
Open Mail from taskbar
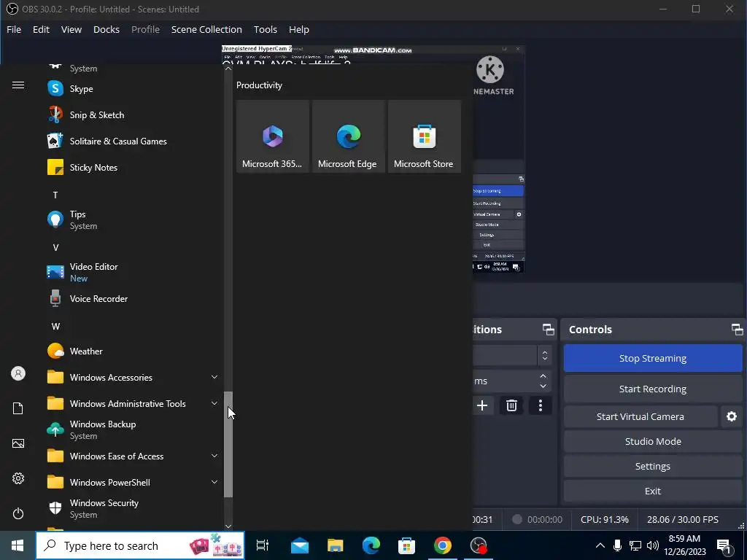300,545
